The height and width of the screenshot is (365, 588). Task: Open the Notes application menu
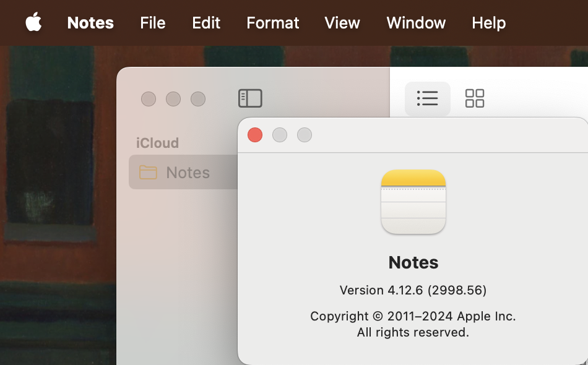[90, 23]
